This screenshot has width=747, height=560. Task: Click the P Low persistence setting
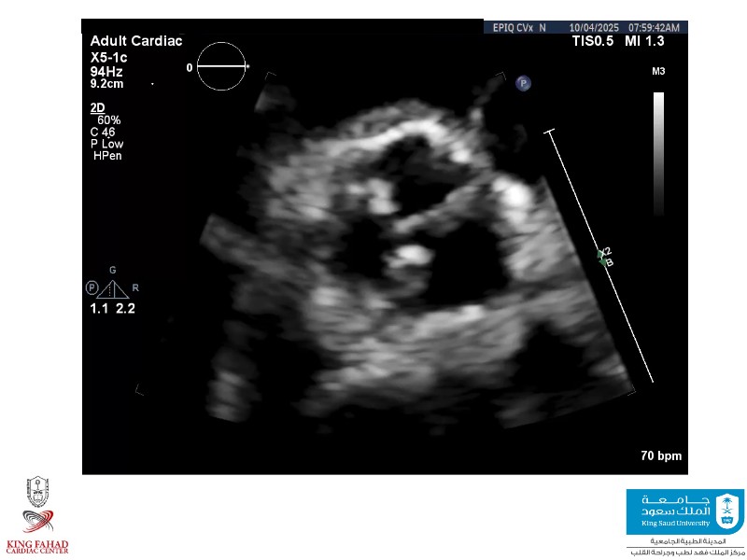pos(106,144)
